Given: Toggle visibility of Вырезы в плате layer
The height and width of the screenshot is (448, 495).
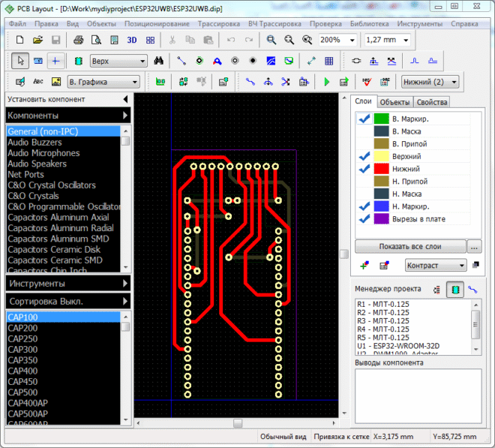Looking at the screenshot, I should (364, 218).
